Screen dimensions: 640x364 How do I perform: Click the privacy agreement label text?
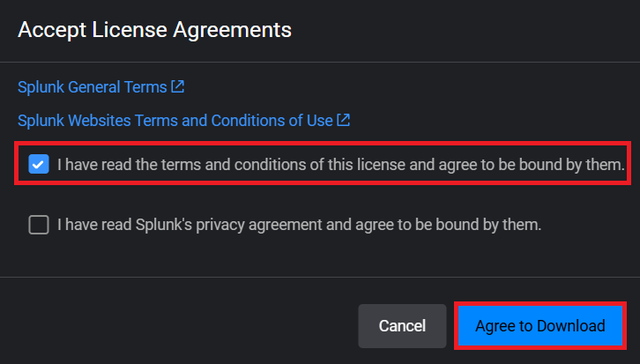pyautogui.click(x=299, y=225)
